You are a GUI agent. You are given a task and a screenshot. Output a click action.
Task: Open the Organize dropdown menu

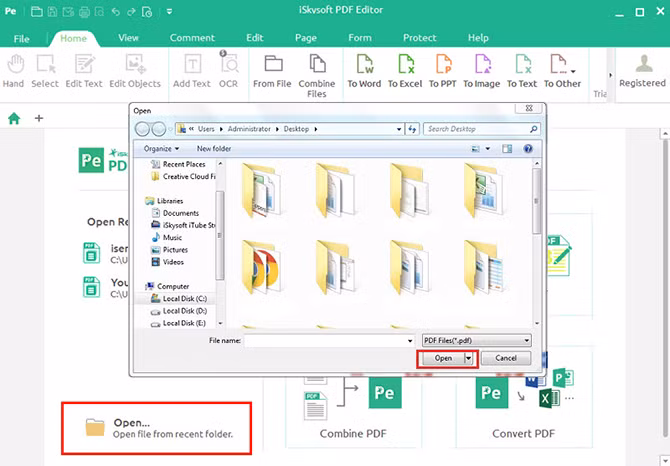tap(162, 148)
